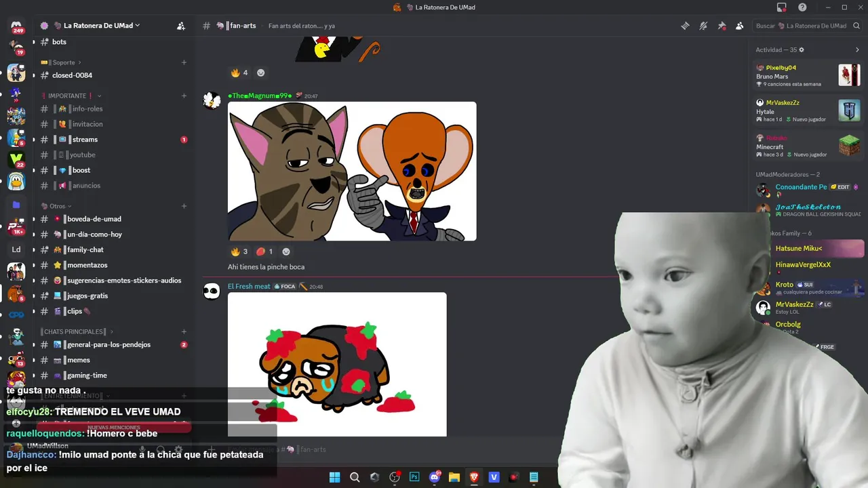Open the Threads icon in channel header
This screenshot has height=488, width=868.
[686, 26]
